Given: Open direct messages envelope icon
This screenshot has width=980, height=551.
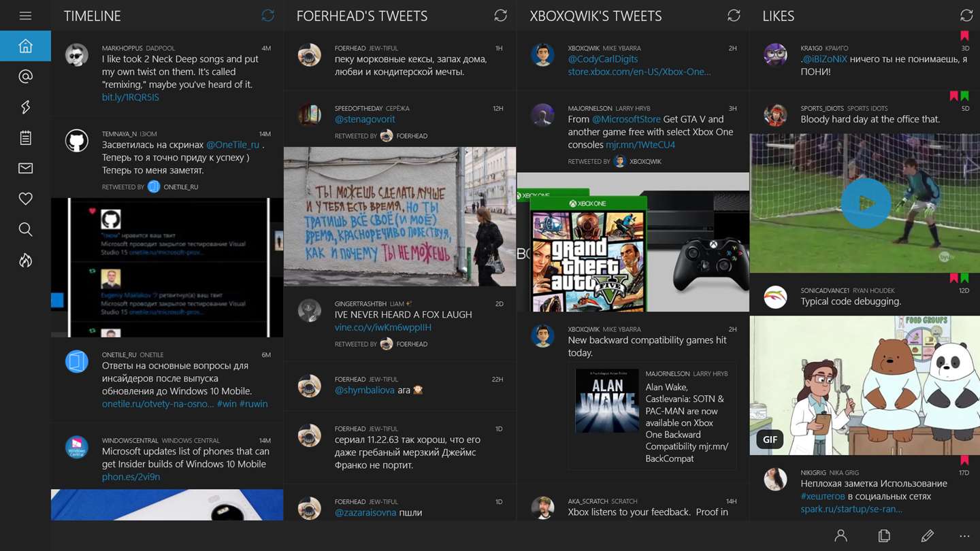Looking at the screenshot, I should [x=25, y=168].
